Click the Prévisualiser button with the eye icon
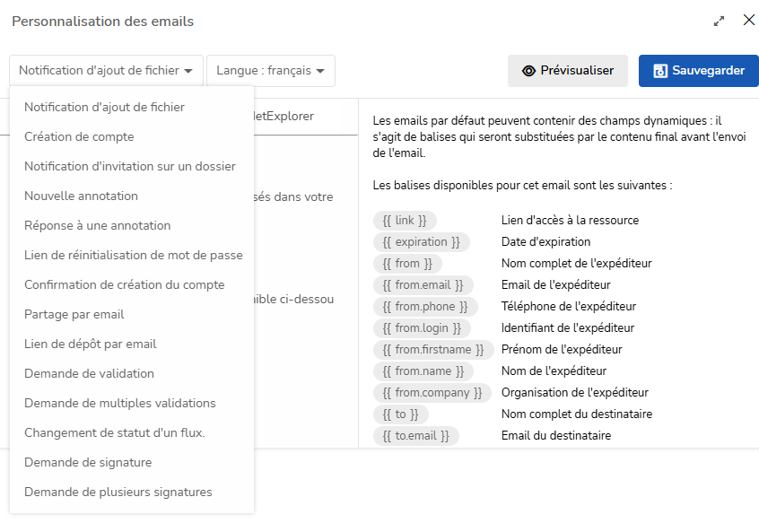This screenshot has width=759, height=532. click(x=568, y=71)
